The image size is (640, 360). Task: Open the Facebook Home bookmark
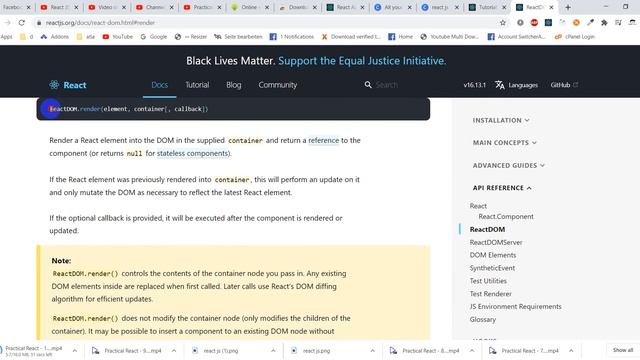point(400,37)
